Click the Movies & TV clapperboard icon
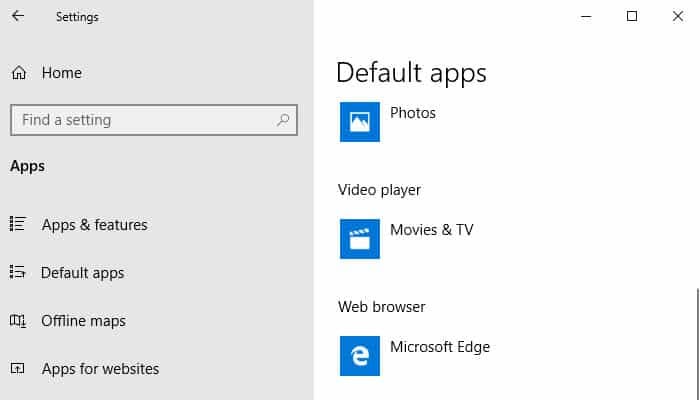Screen dimensions: 700x400 360,239
